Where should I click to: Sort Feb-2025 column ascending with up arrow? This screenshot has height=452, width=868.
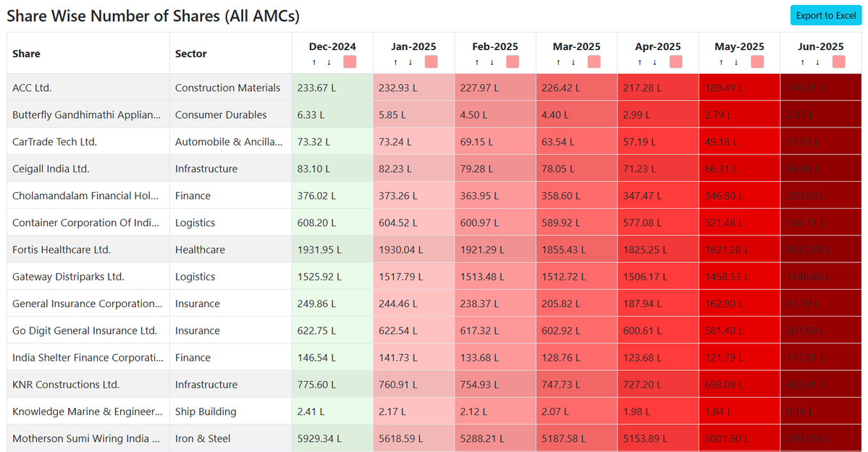click(x=476, y=62)
